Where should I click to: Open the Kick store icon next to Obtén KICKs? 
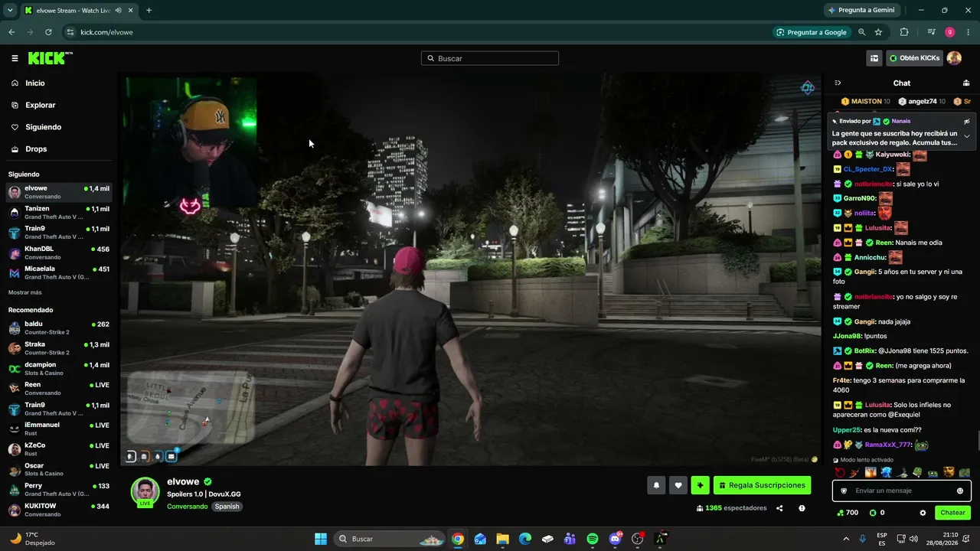(874, 58)
